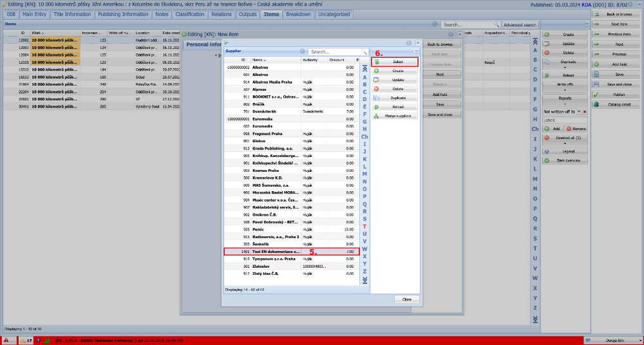Click info icon next to Supplier title
The height and width of the screenshot is (345, 644).
(x=302, y=51)
